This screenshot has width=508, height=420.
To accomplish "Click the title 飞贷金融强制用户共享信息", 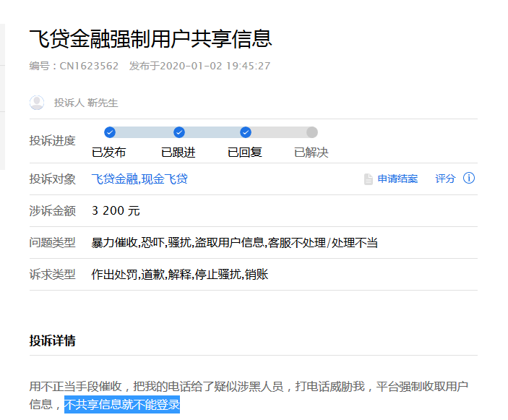I will (150, 39).
